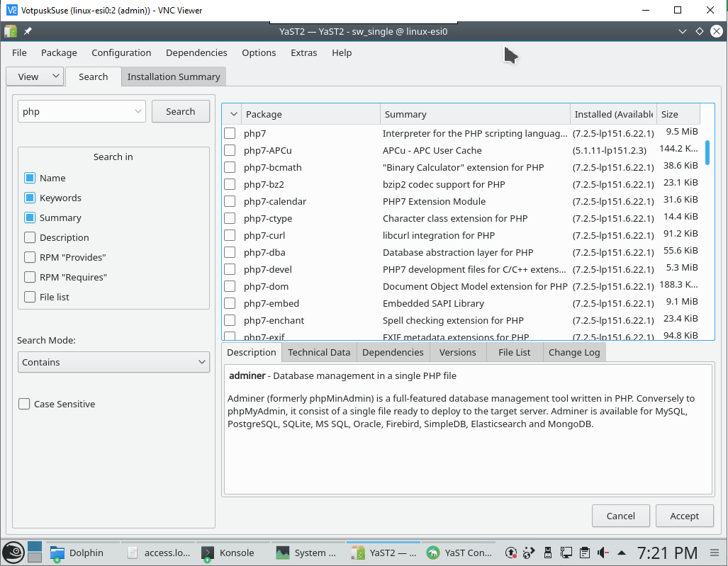Open YaST Control Center taskbar entry
The height and width of the screenshot is (566, 728).
(459, 553)
